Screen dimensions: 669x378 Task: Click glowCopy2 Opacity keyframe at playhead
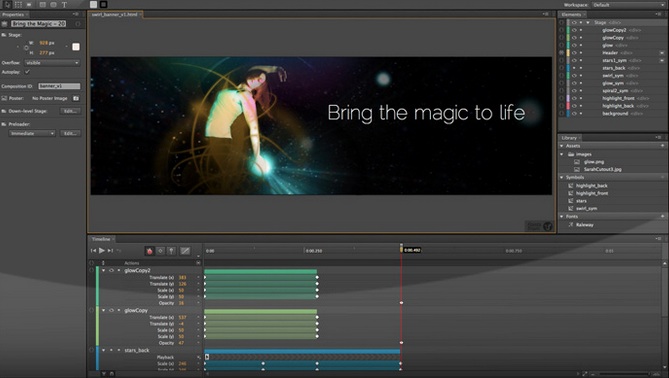(x=401, y=303)
